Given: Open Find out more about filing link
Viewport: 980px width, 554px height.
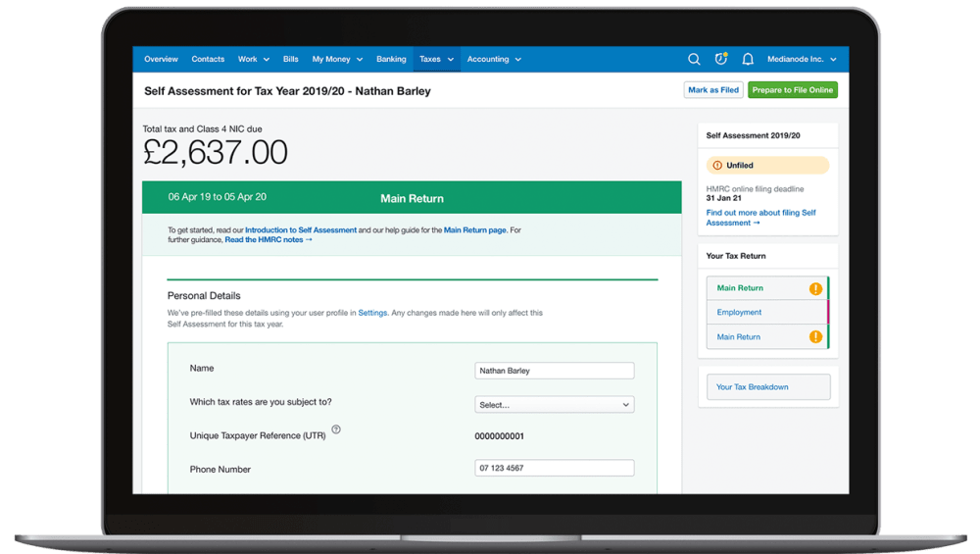Looking at the screenshot, I should pyautogui.click(x=760, y=218).
